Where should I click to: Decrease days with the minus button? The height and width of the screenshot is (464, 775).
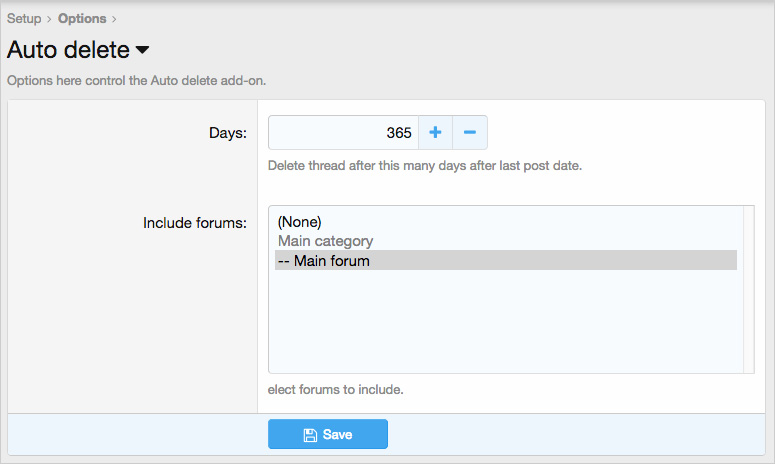click(x=470, y=132)
